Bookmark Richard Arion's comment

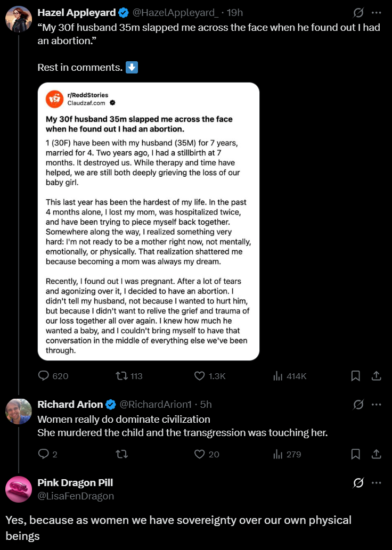pos(356,454)
